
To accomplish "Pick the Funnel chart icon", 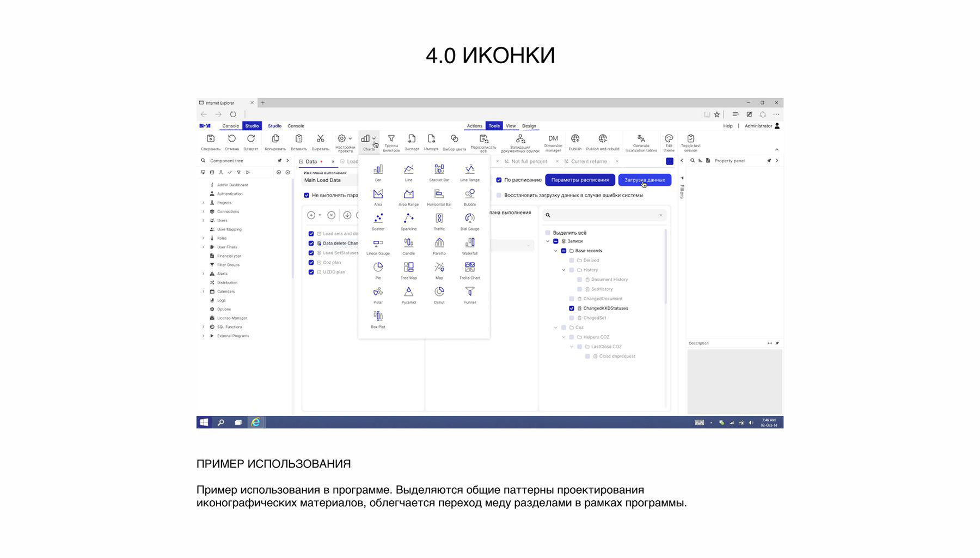I will (x=469, y=292).
